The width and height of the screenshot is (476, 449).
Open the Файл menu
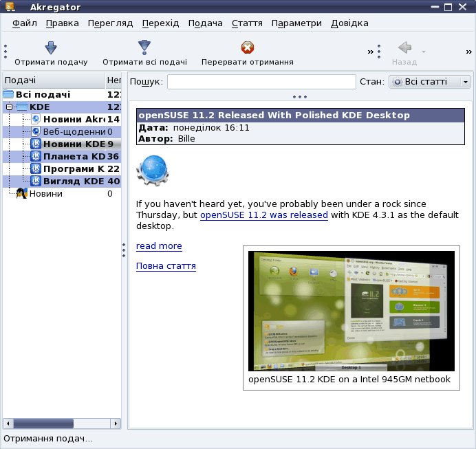[x=25, y=23]
